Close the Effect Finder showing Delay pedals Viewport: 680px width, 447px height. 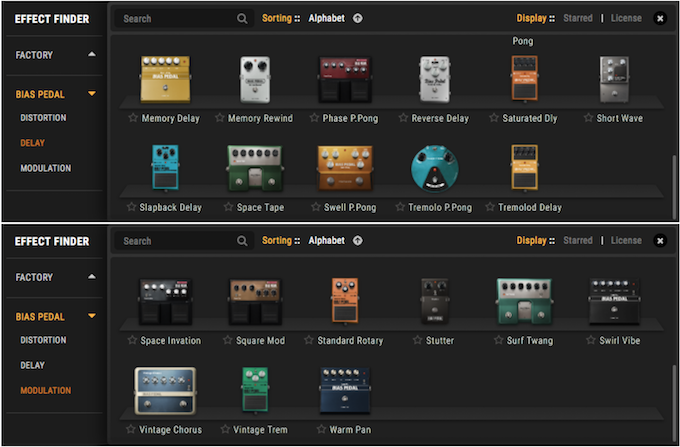click(x=660, y=19)
